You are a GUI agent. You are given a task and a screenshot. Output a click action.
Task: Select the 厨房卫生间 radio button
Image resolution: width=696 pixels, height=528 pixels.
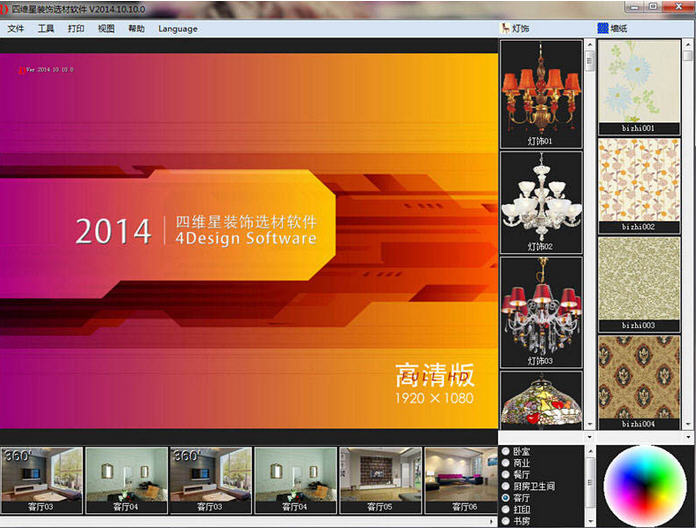click(506, 486)
